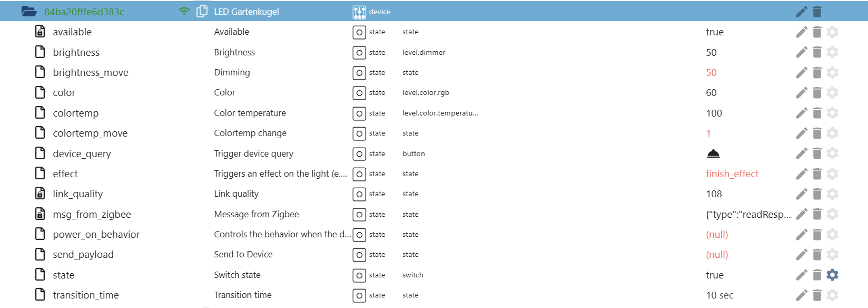Click the copy icon beside LED Gartenkugel

point(202,12)
